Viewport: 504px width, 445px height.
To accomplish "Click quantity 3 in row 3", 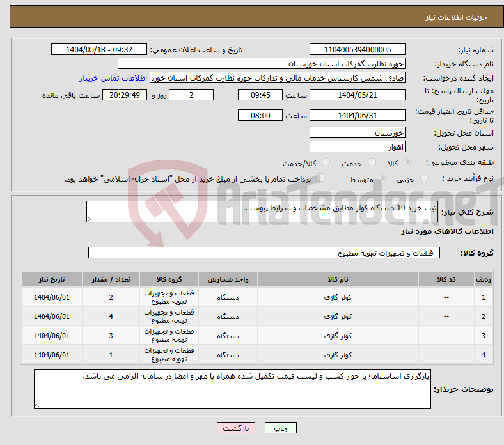I will (x=111, y=336).
